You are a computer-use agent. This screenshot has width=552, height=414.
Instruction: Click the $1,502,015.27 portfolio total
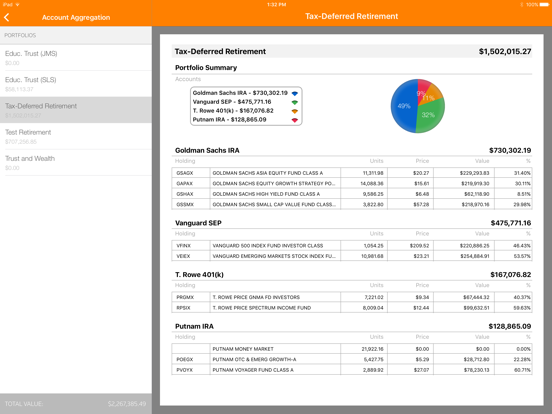pyautogui.click(x=505, y=51)
